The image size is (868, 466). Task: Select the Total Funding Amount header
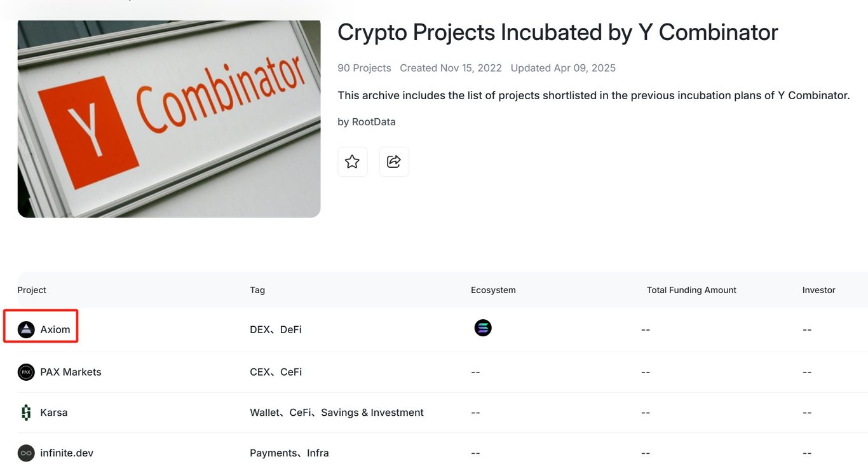click(691, 290)
